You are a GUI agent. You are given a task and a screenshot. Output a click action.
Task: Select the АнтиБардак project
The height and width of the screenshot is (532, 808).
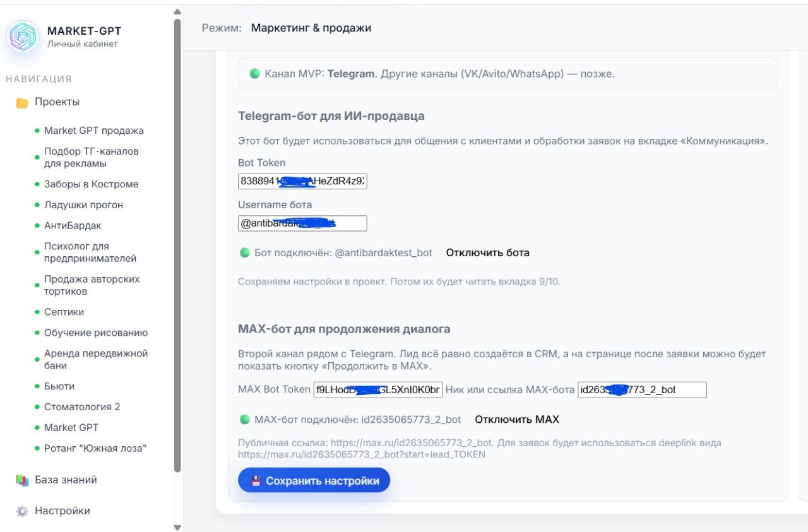(x=73, y=226)
